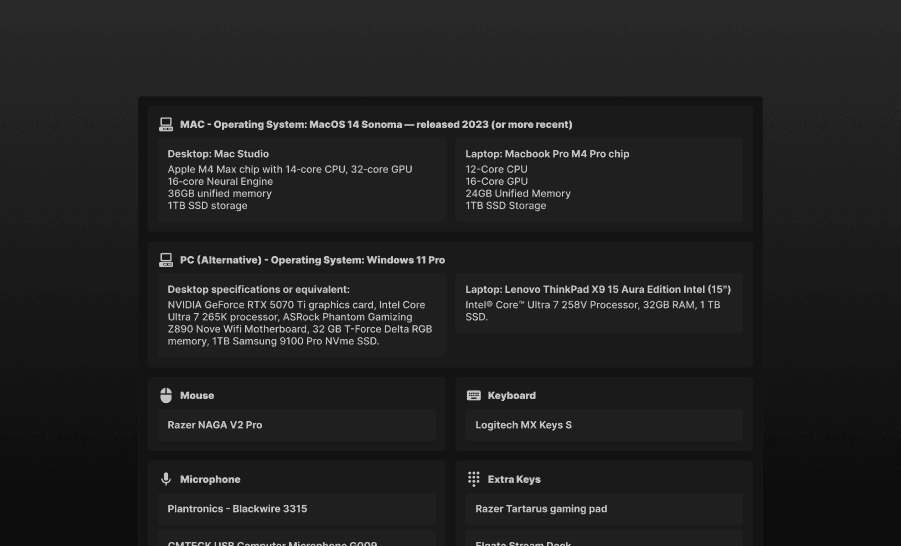Click the 24GB Unified Memory line
The width and height of the screenshot is (901, 546).
(x=518, y=193)
